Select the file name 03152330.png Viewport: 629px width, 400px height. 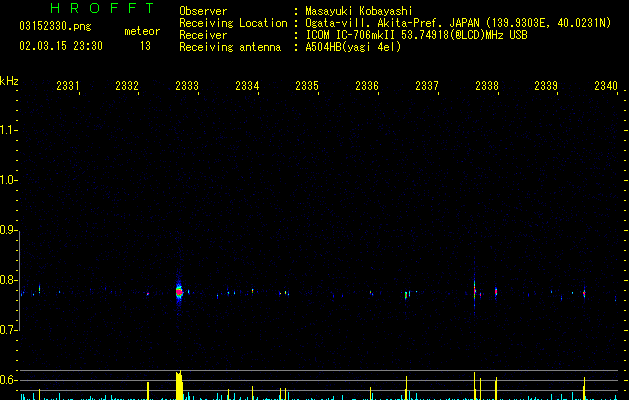55,26
